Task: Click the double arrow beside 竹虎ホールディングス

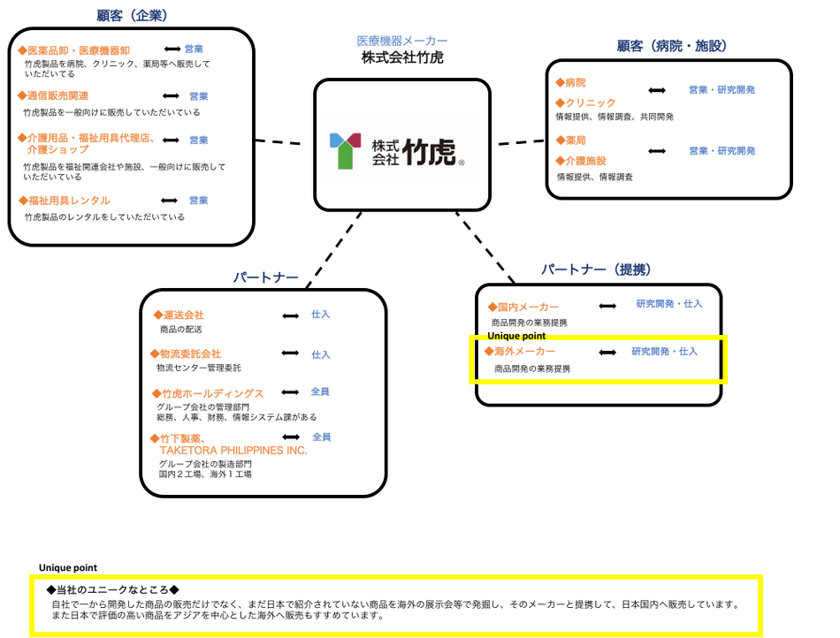Action: tap(290, 392)
